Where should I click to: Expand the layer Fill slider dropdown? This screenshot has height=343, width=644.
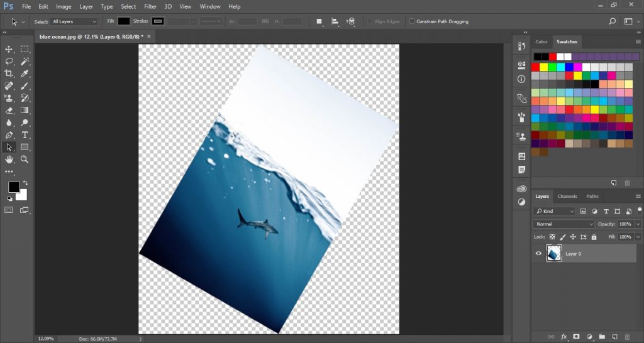(638, 237)
